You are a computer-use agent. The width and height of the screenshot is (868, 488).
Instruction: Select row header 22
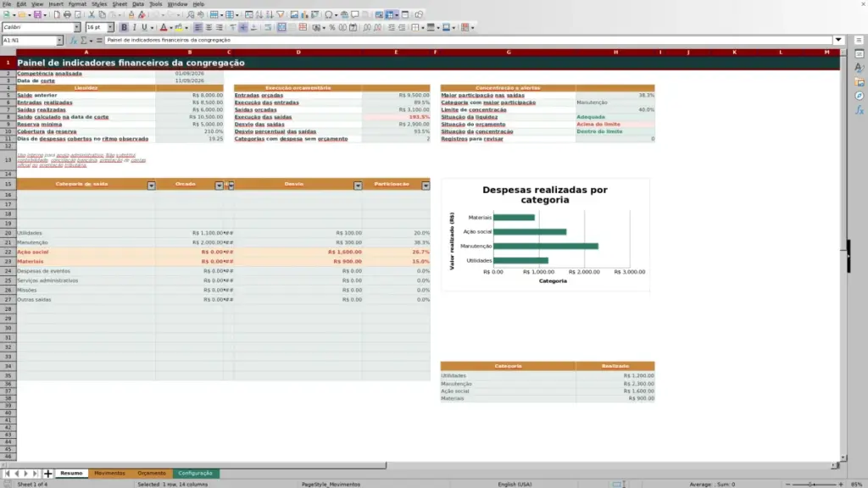8,252
